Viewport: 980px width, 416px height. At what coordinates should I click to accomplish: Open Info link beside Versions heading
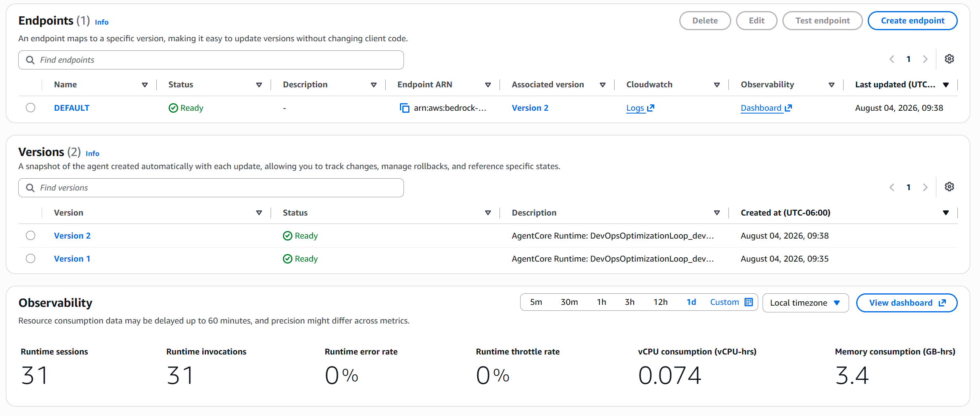92,154
